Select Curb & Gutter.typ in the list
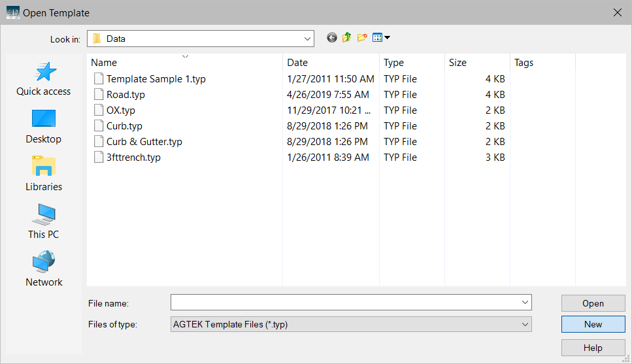The image size is (632, 364). [x=144, y=142]
